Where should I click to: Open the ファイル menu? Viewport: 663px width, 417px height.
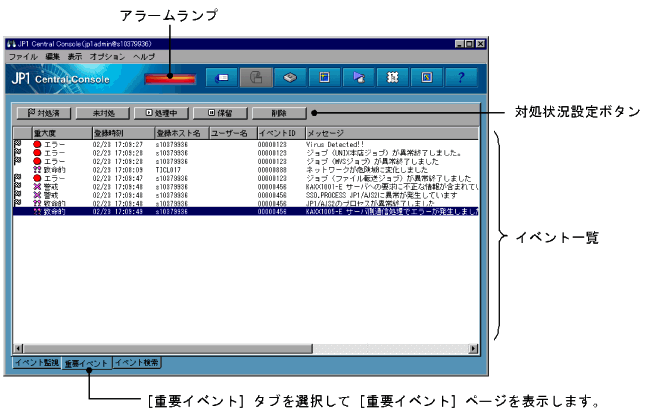tap(23, 56)
